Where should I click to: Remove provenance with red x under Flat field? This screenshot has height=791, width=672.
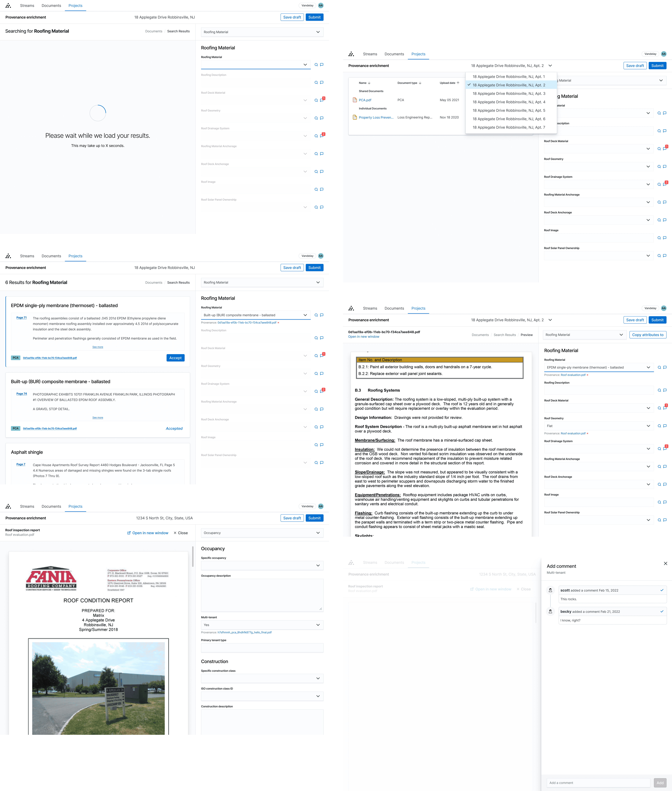point(587,433)
